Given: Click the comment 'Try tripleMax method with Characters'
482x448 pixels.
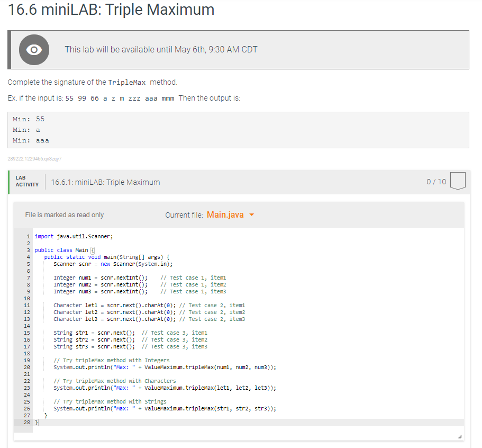Looking at the screenshot, I should click(x=115, y=381).
